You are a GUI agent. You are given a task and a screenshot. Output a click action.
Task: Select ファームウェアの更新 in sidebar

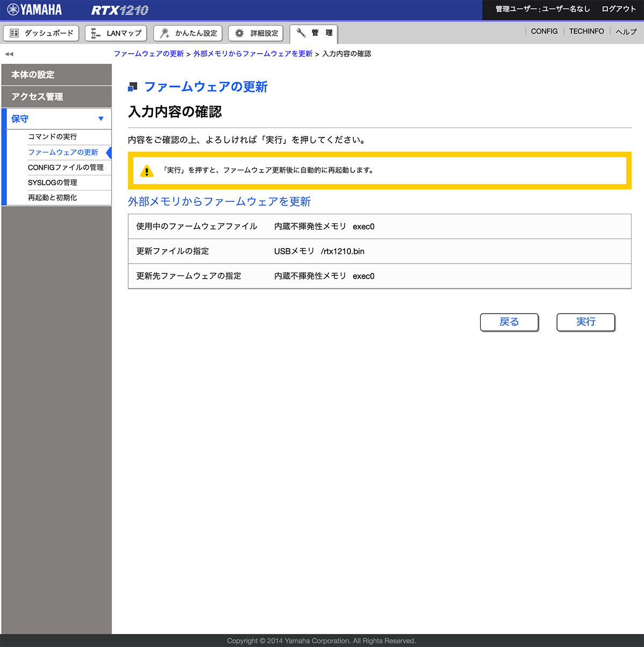(x=63, y=152)
